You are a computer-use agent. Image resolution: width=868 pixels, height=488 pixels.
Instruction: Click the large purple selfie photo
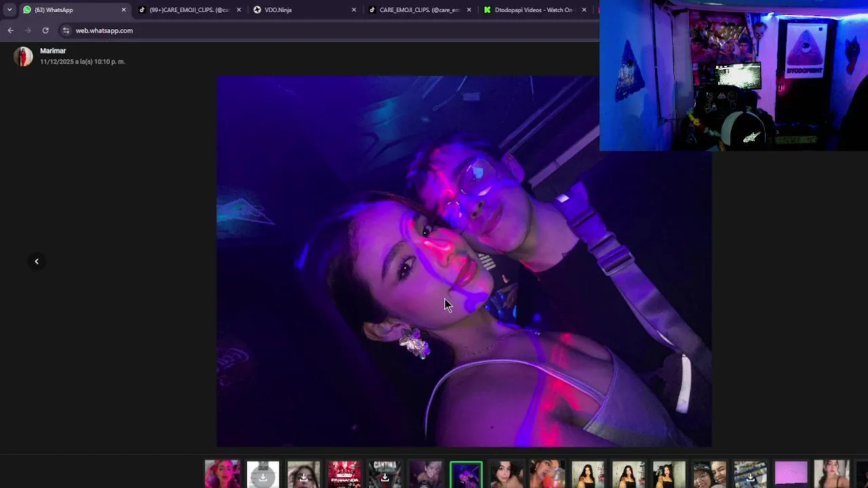point(464,261)
